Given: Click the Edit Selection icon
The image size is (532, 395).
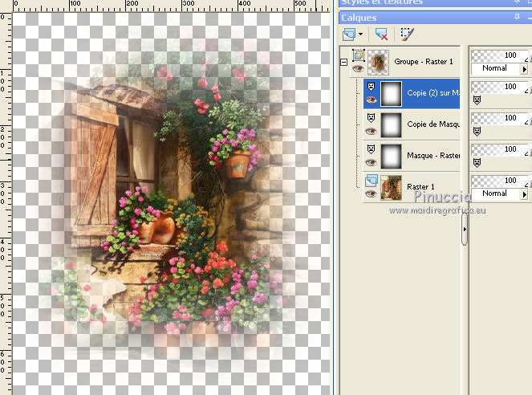Looking at the screenshot, I should pyautogui.click(x=407, y=35).
